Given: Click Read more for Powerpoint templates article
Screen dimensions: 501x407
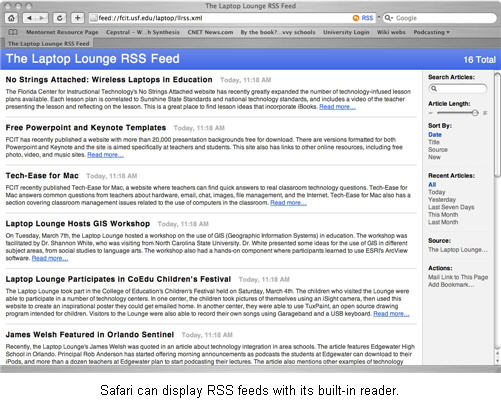Looking at the screenshot, I should (105, 155).
